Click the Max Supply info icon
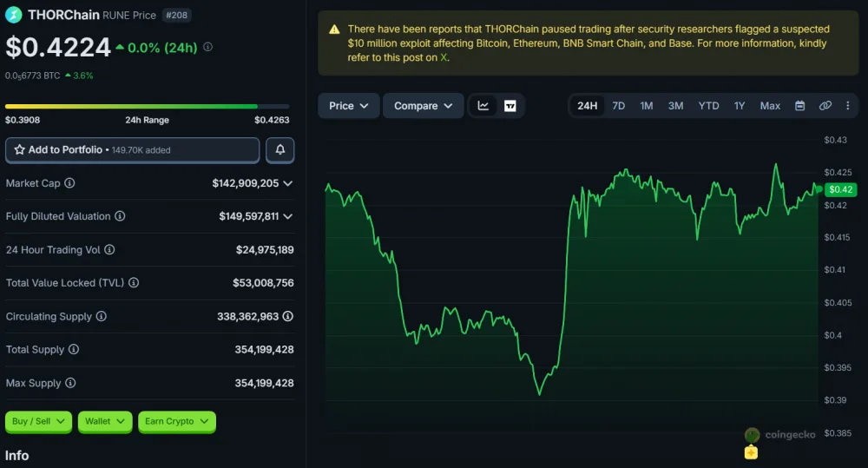This screenshot has height=468, width=868. 70,383
